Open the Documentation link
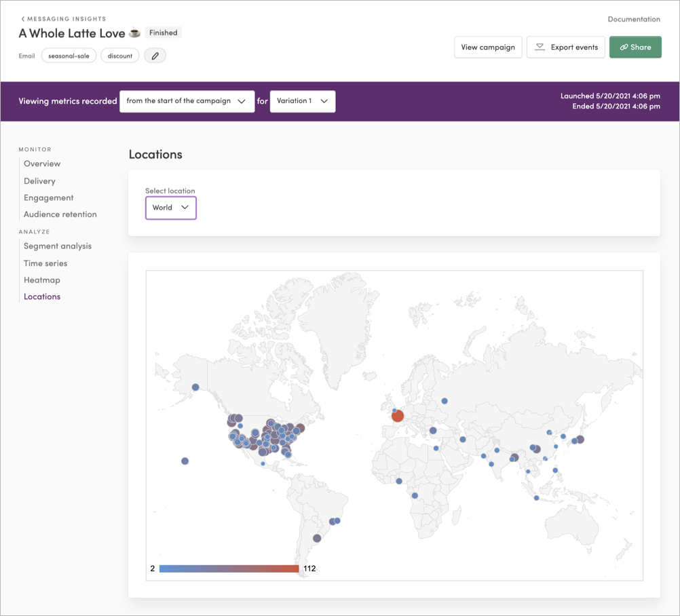This screenshot has width=680, height=616. (x=633, y=19)
